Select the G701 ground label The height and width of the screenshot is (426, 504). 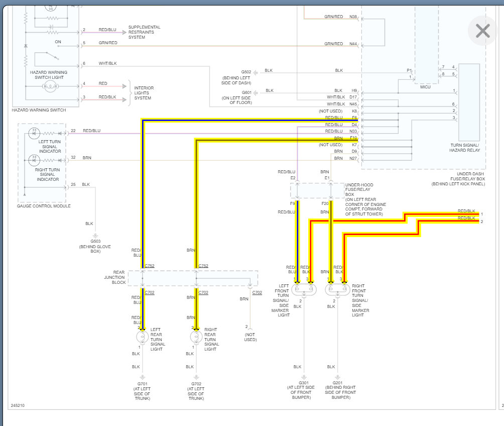143,384
